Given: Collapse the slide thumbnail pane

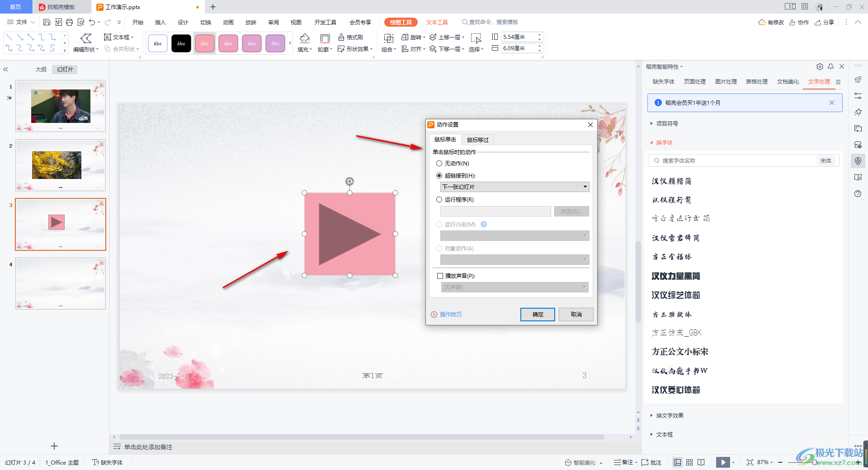Looking at the screenshot, I should point(6,70).
